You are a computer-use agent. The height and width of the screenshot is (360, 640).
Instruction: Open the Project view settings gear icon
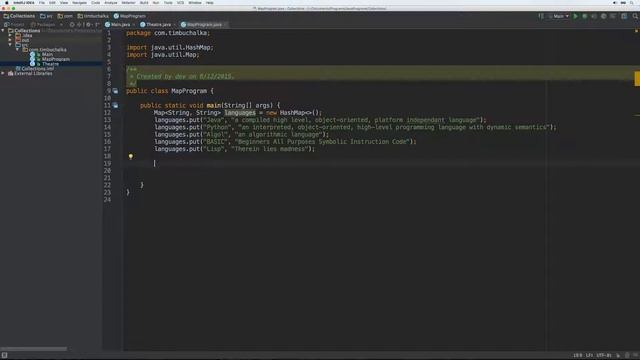point(88,24)
